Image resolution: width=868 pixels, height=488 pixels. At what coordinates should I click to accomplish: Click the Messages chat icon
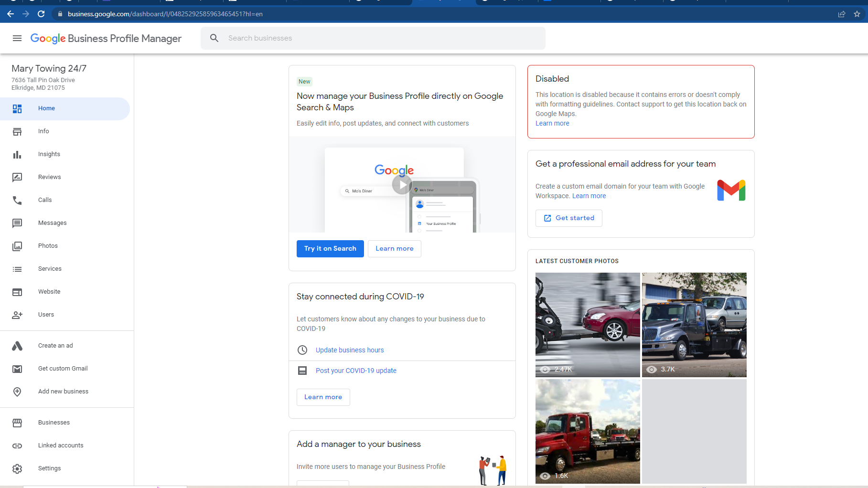pyautogui.click(x=17, y=223)
